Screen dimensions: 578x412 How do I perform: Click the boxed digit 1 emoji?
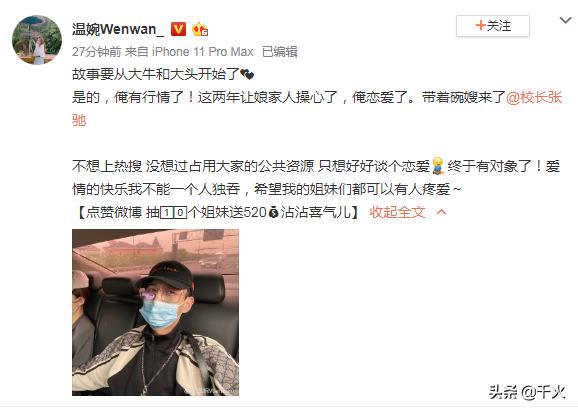[167, 212]
